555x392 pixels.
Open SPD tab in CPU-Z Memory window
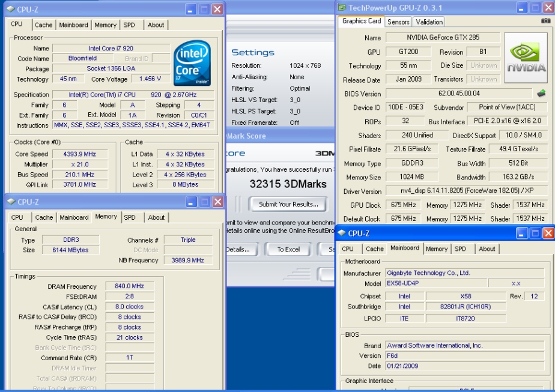click(x=130, y=217)
